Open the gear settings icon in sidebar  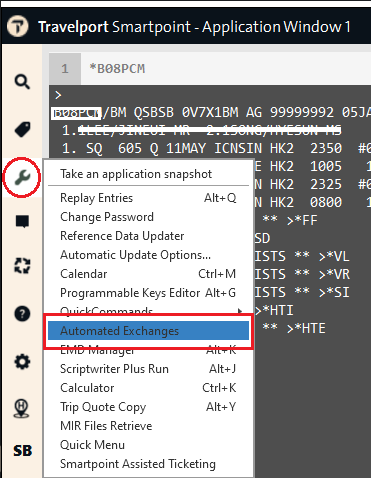click(22, 362)
